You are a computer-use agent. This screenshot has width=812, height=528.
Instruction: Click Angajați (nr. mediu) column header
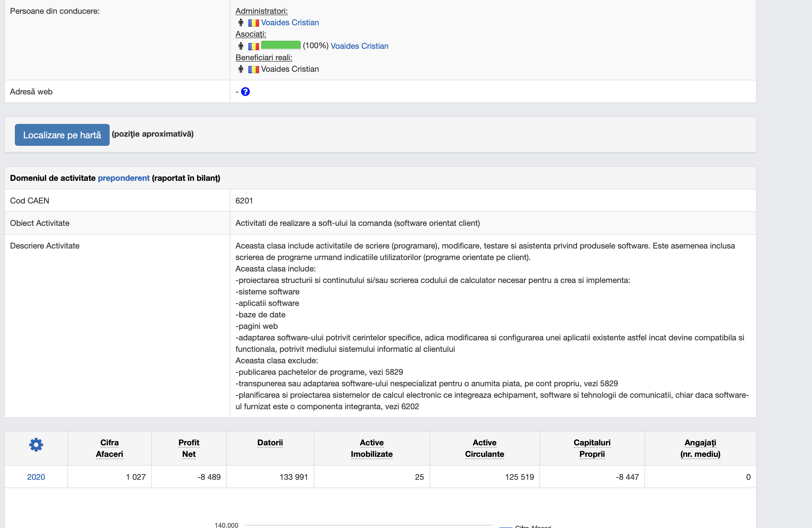(x=700, y=448)
